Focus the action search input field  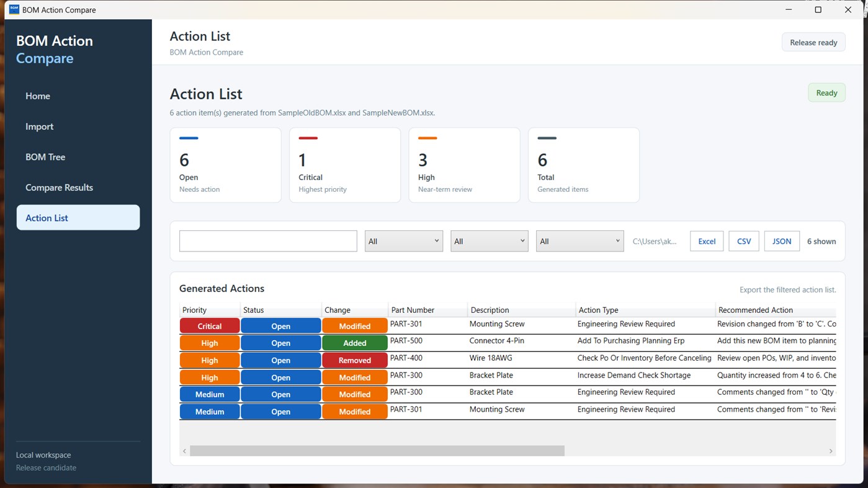268,241
